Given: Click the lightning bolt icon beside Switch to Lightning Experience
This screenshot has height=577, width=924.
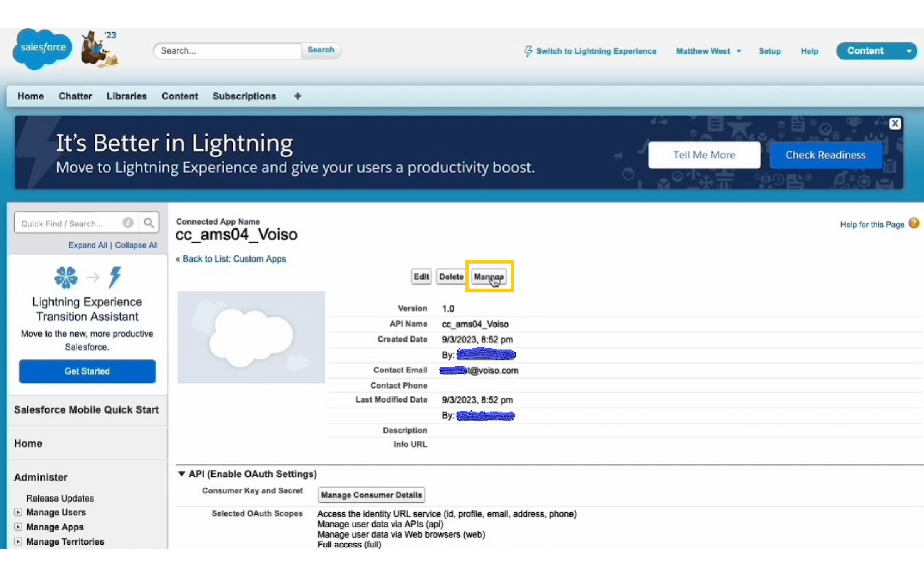Looking at the screenshot, I should coord(528,51).
